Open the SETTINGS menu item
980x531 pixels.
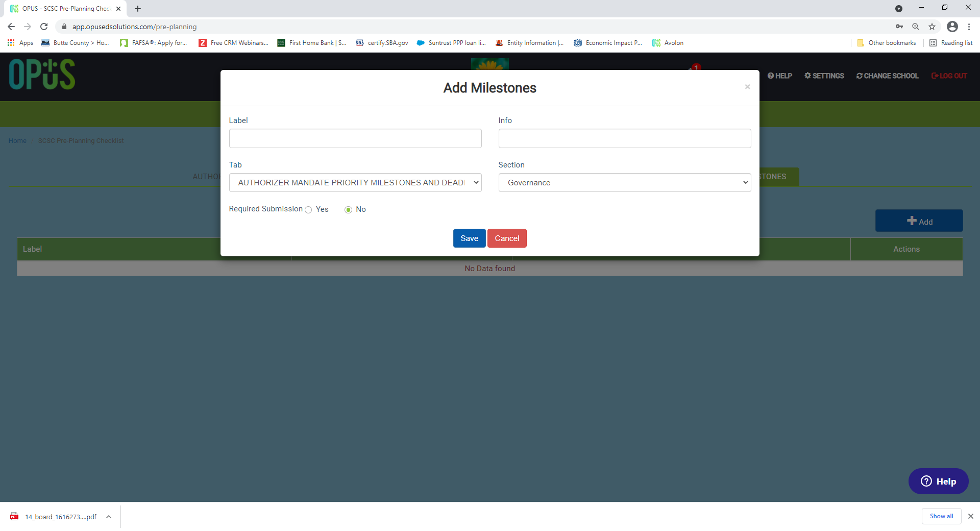(x=824, y=76)
